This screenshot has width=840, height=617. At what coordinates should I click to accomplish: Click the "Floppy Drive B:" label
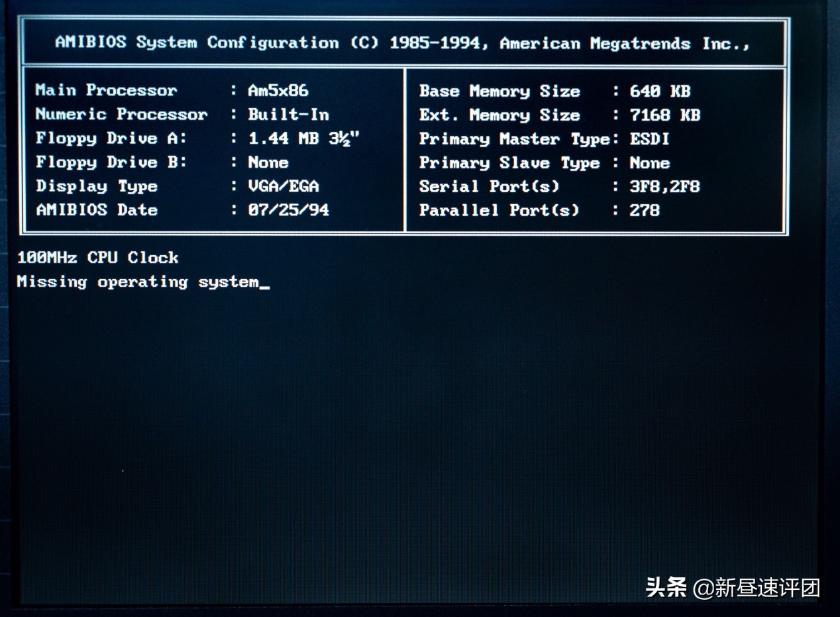coord(111,162)
